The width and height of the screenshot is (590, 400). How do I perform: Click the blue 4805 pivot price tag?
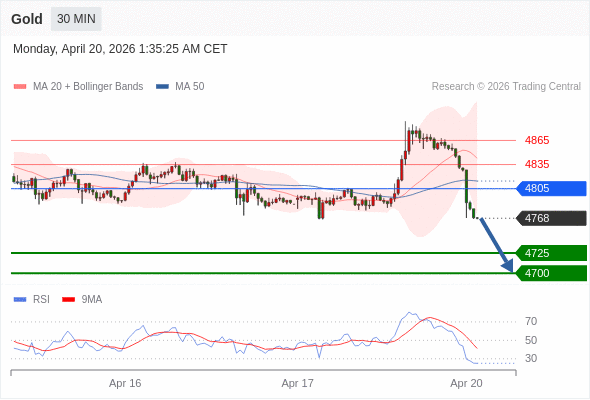[x=551, y=188]
